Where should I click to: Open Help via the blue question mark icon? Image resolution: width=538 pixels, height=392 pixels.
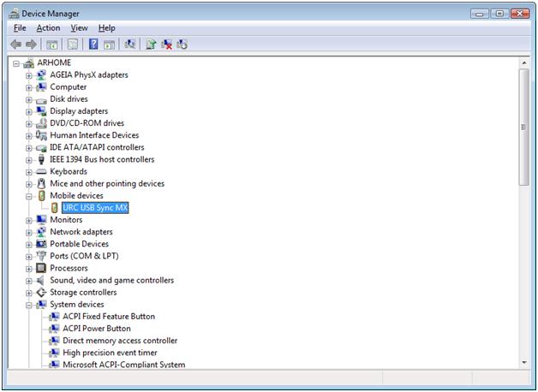coord(93,45)
